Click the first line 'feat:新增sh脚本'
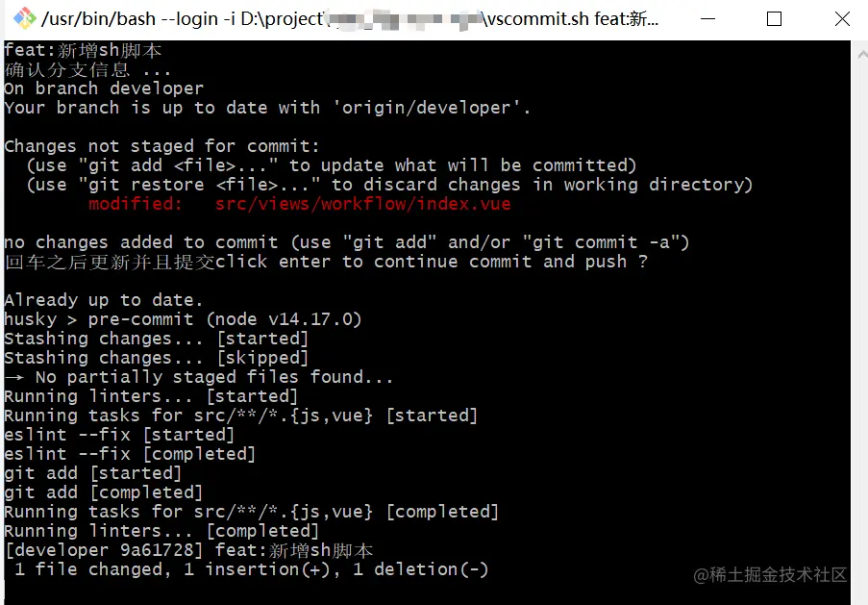Screen dimensions: 868x605 click(83, 50)
